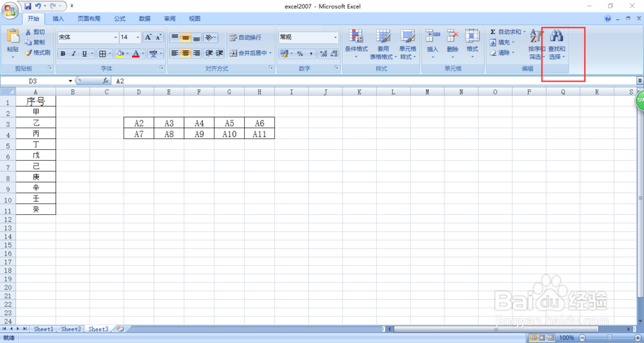Apply comma style
The height and width of the screenshot is (343, 644).
point(311,54)
